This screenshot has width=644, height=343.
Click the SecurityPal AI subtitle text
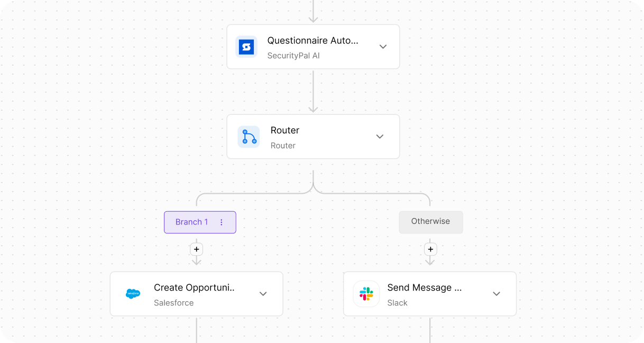[293, 56]
